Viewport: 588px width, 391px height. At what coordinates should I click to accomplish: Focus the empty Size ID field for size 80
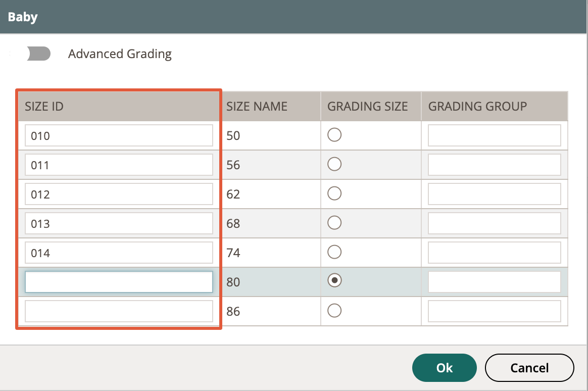pyautogui.click(x=119, y=282)
